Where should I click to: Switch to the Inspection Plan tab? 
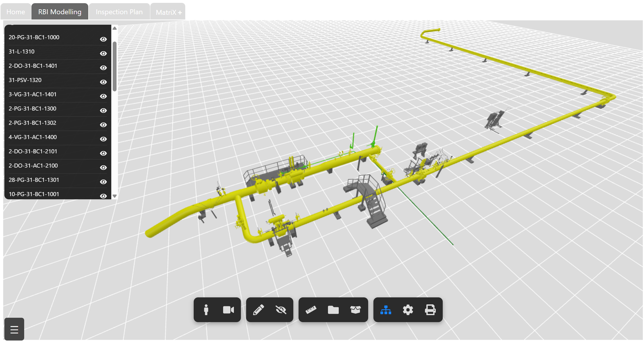click(x=119, y=12)
